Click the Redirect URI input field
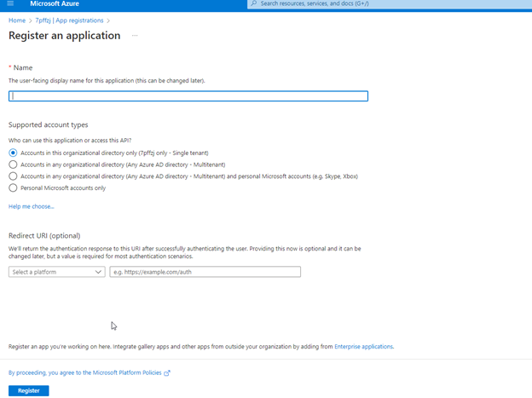The height and width of the screenshot is (398, 532). (205, 272)
